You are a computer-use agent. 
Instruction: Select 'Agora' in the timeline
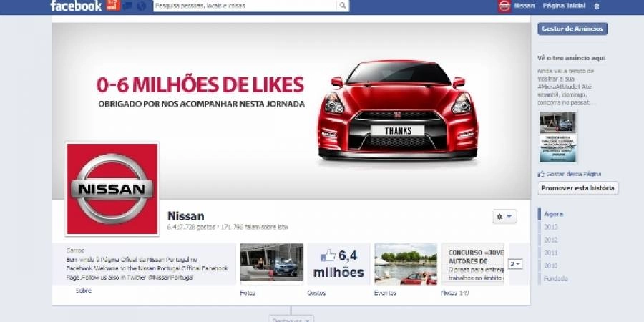(553, 214)
